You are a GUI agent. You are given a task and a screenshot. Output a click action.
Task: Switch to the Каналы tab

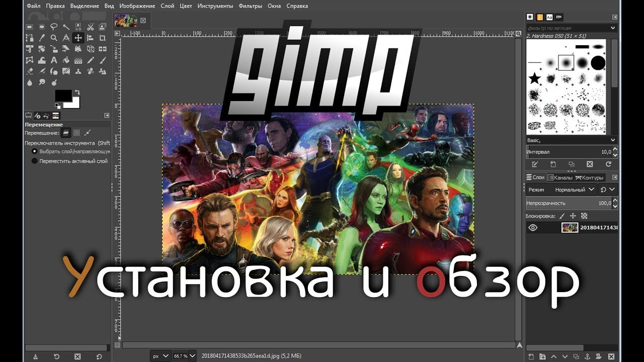560,177
